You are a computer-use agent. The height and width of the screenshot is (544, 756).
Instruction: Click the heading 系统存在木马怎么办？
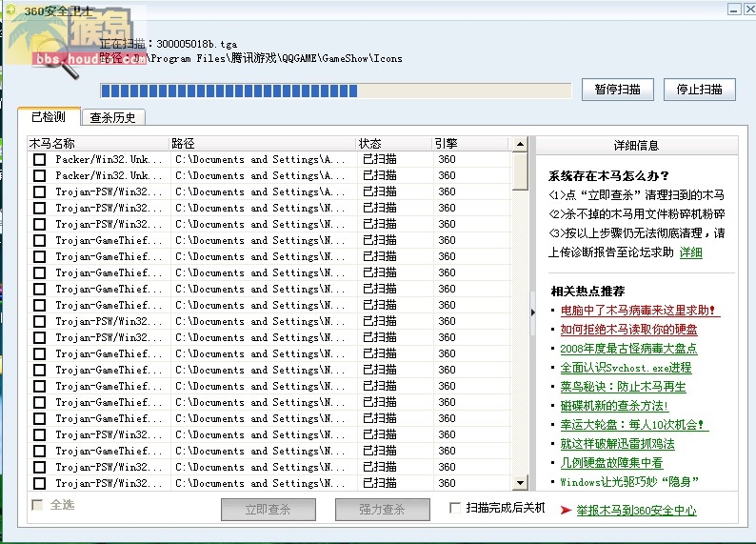tap(608, 176)
